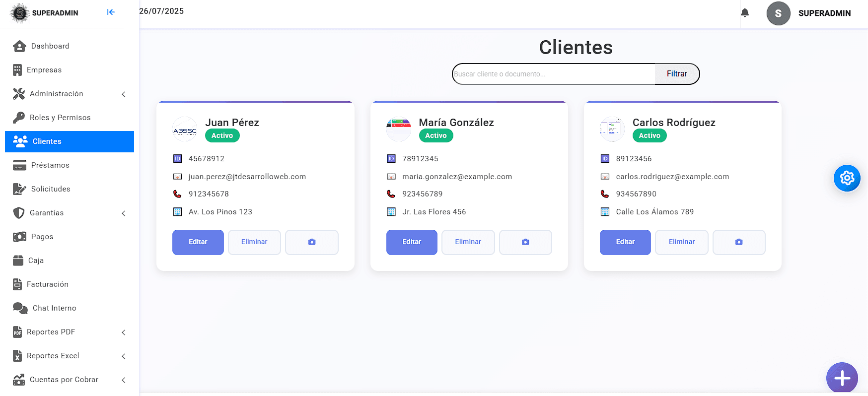This screenshot has height=396, width=868.
Task: Open Préstamos in the sidebar
Action: click(x=50, y=165)
